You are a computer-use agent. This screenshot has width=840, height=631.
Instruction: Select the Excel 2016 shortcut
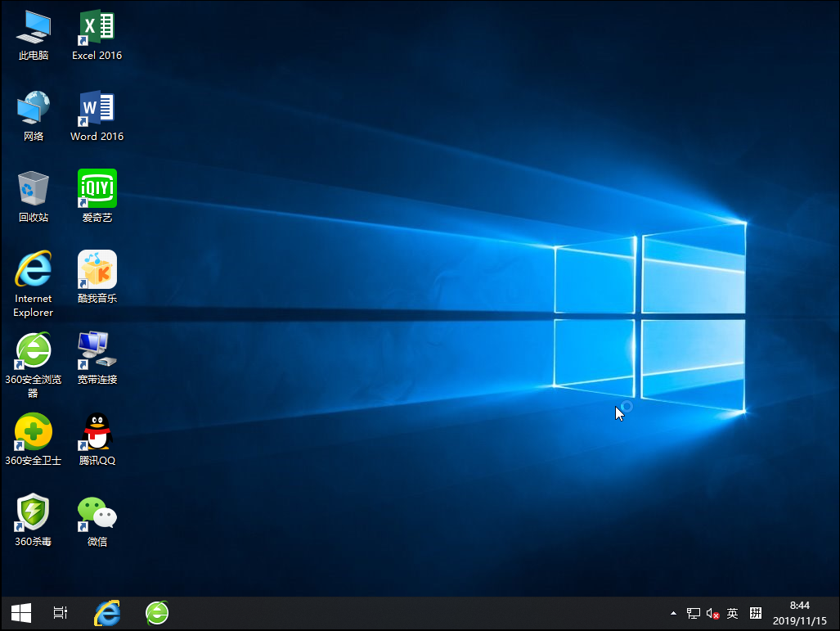click(x=97, y=29)
